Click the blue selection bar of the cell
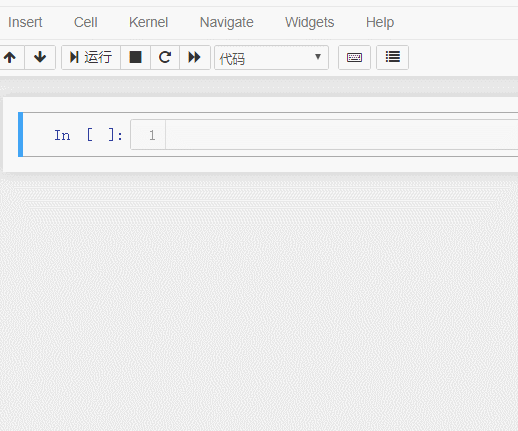518x431 pixels. coord(21,134)
